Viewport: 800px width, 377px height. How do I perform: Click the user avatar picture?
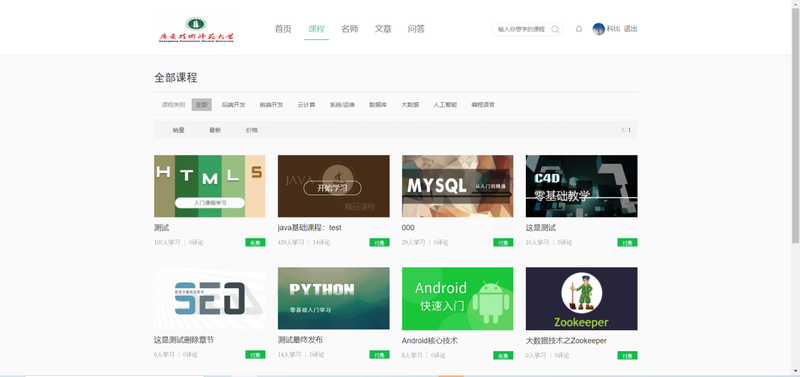[598, 29]
